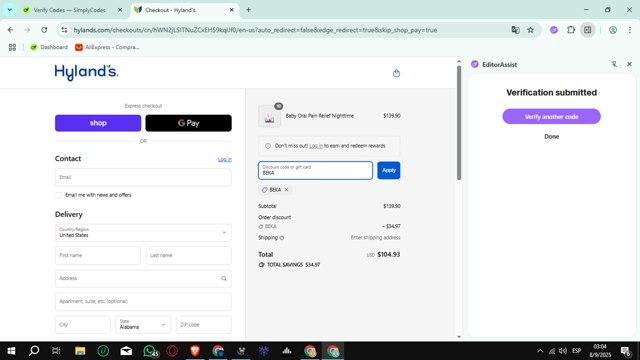Open the Extensions puzzle icon
The image size is (640, 360).
(571, 30)
